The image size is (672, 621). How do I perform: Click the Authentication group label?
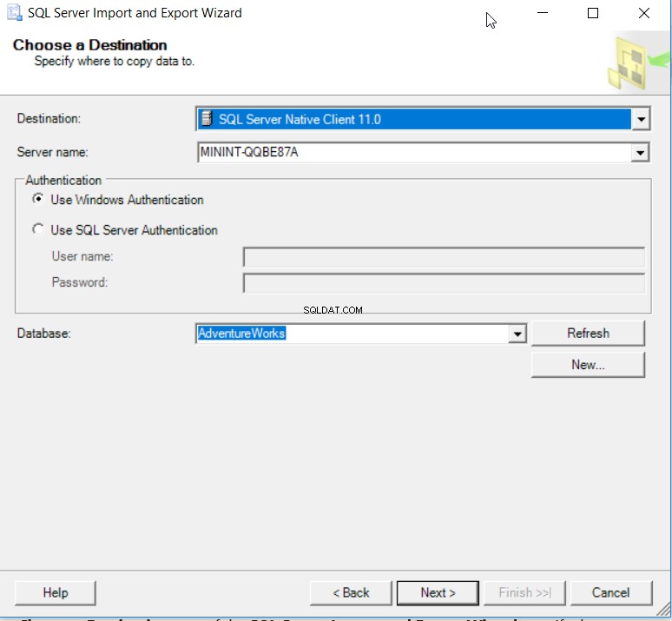[x=63, y=180]
